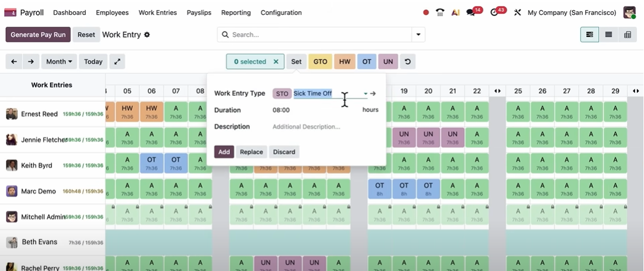Click the Generate Pay Run button
This screenshot has height=271, width=644.
(x=38, y=35)
